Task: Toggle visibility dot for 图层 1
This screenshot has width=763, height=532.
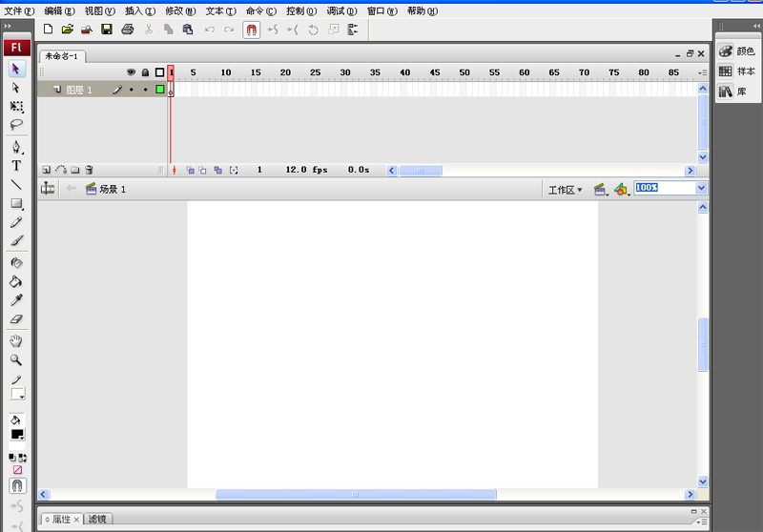Action: [x=132, y=90]
